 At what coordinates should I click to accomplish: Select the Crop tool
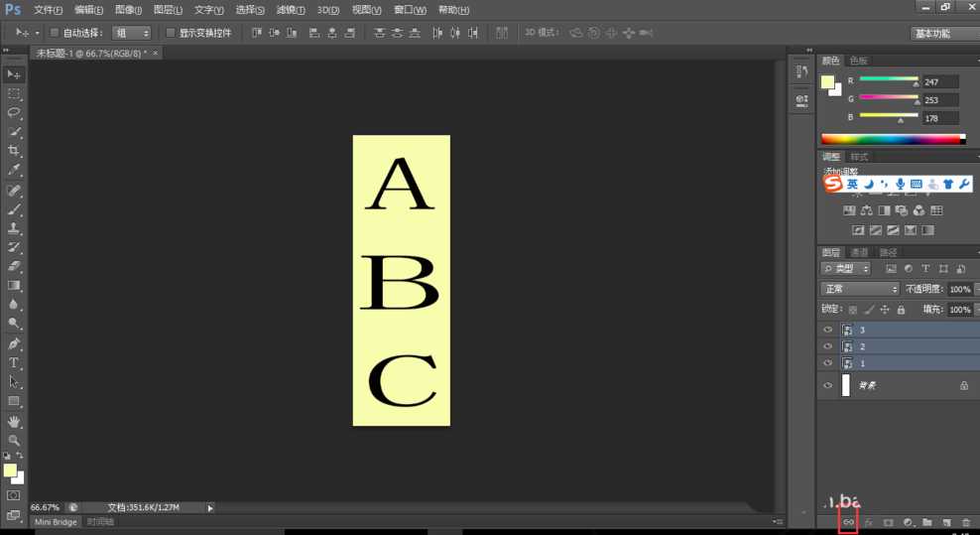tap(14, 151)
